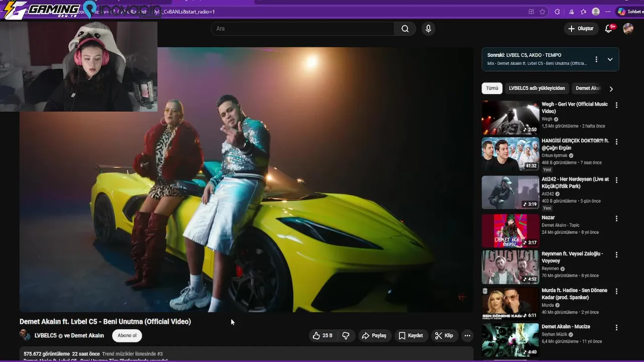The width and height of the screenshot is (644, 362).
Task: Open options for Murda Sen Dönene Kadar
Action: 616,291
